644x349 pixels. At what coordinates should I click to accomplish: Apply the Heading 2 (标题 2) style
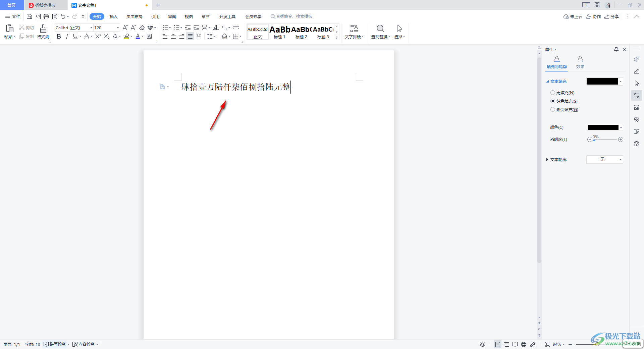click(x=301, y=32)
